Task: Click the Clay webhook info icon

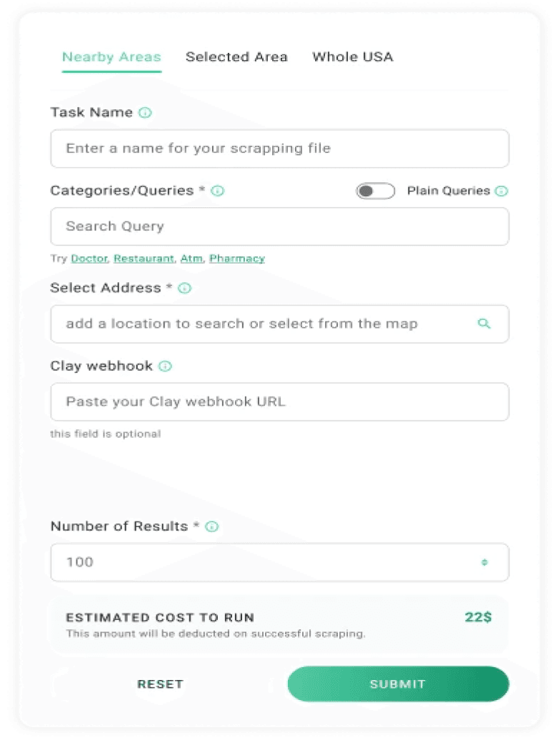Action: [x=165, y=366]
